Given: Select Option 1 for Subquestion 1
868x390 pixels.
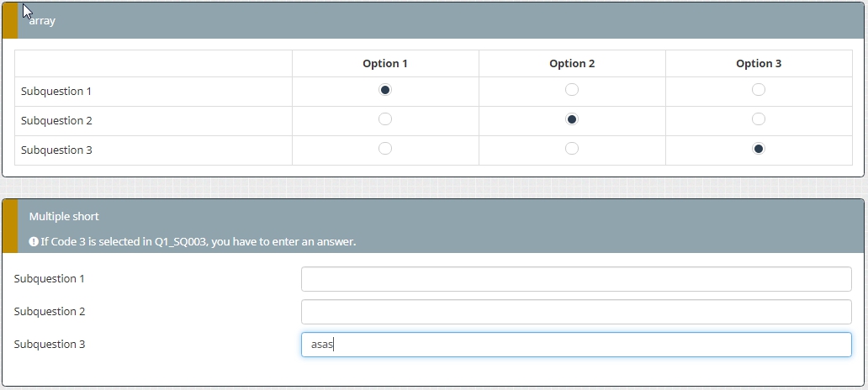Looking at the screenshot, I should click(385, 90).
